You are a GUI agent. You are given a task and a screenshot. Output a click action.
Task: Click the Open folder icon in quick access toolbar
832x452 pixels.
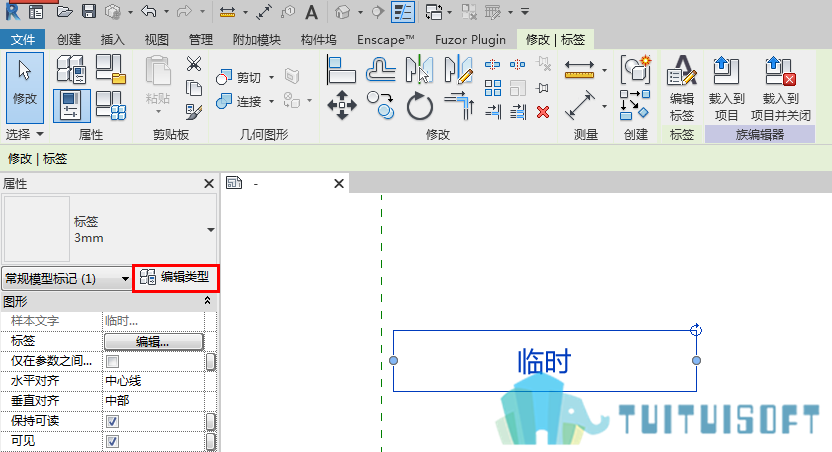point(64,11)
